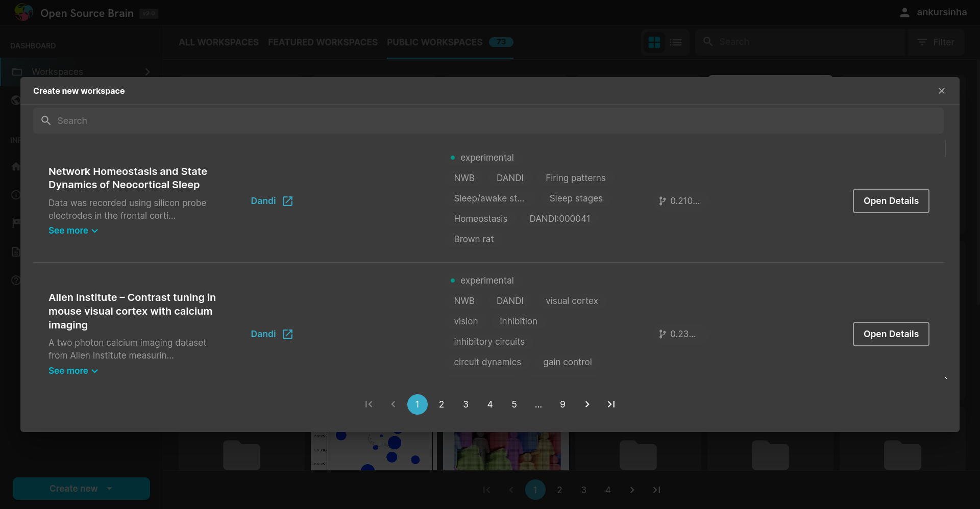This screenshot has width=980, height=509.
Task: Select page 2 in dialog pagination
Action: click(442, 404)
